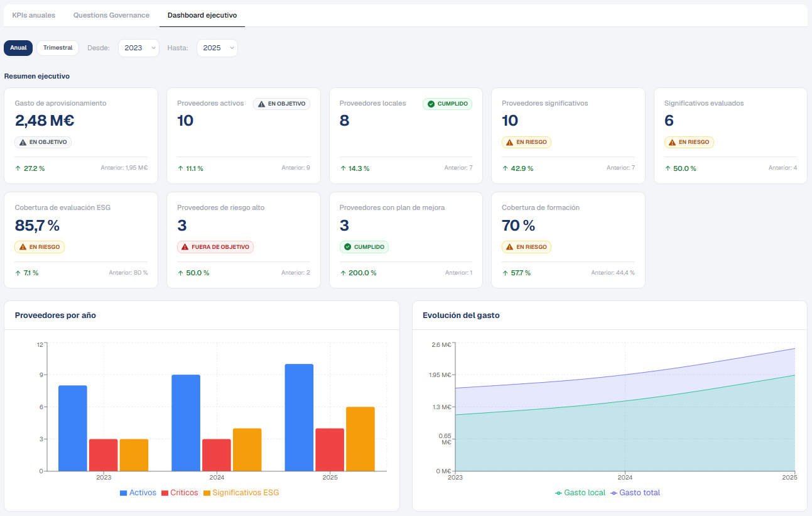
Task: Click the orange Significativos ESG bar for 2024
Action: pyautogui.click(x=247, y=449)
